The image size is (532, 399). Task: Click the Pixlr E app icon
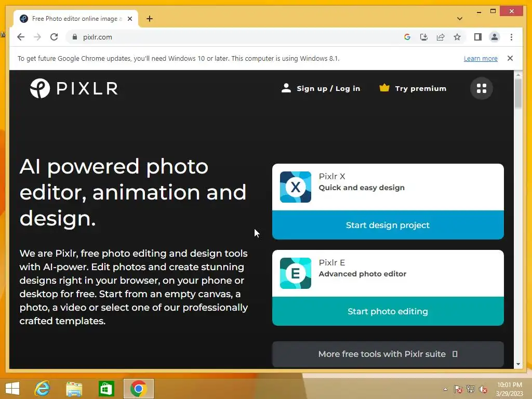(296, 273)
